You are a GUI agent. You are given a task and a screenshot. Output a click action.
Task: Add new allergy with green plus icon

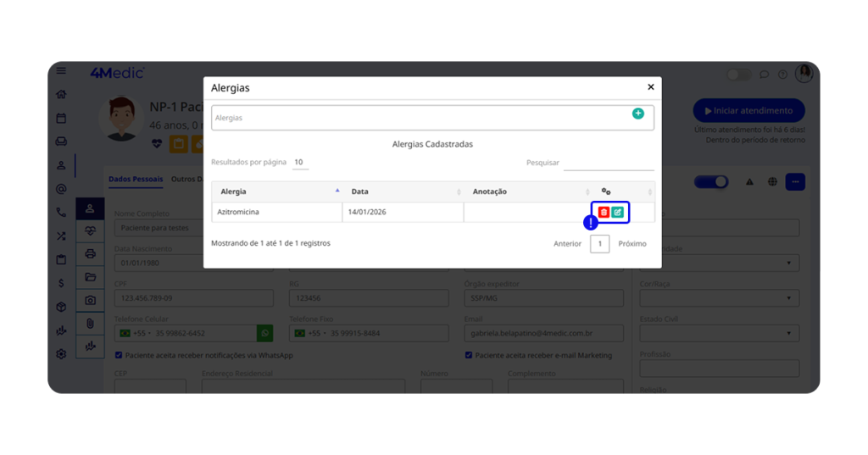(637, 114)
